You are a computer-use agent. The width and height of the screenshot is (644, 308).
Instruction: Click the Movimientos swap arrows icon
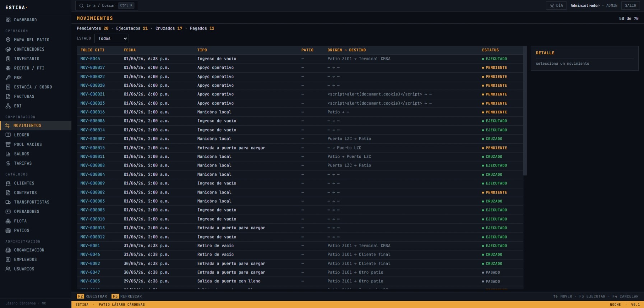click(7, 125)
